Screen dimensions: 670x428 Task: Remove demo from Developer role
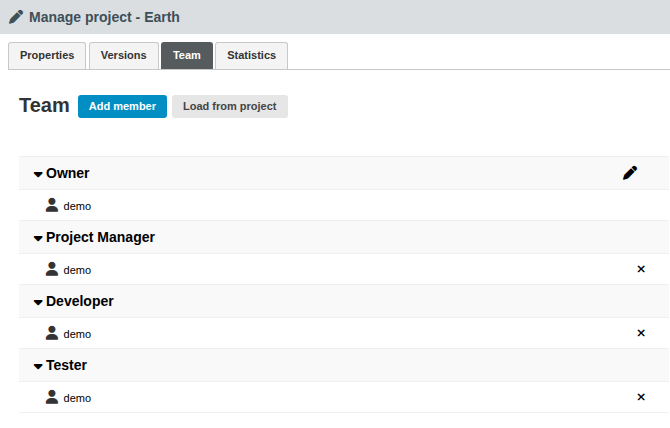641,333
